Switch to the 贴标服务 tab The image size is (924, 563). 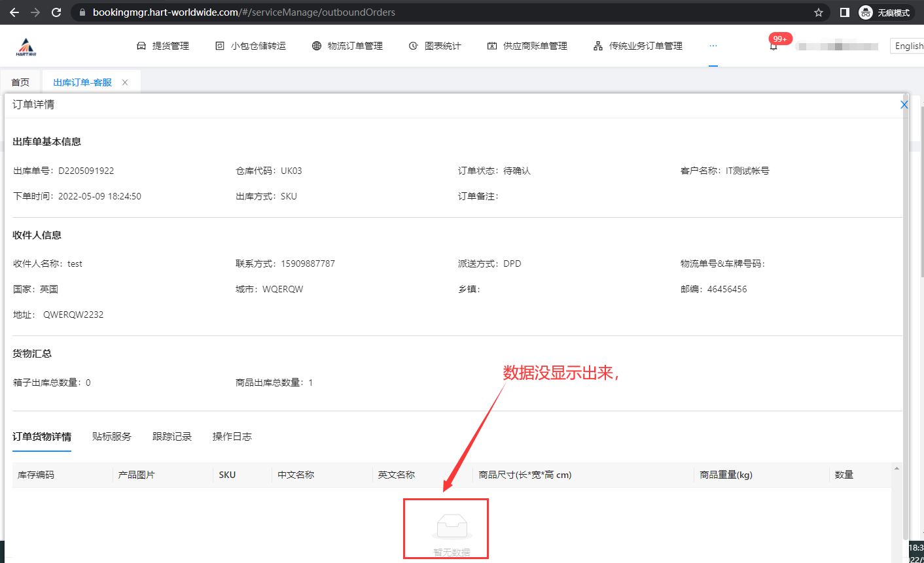[x=112, y=436]
